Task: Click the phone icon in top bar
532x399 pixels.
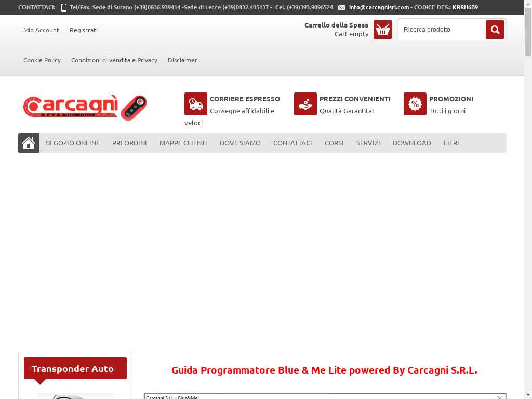Action: coord(64,7)
